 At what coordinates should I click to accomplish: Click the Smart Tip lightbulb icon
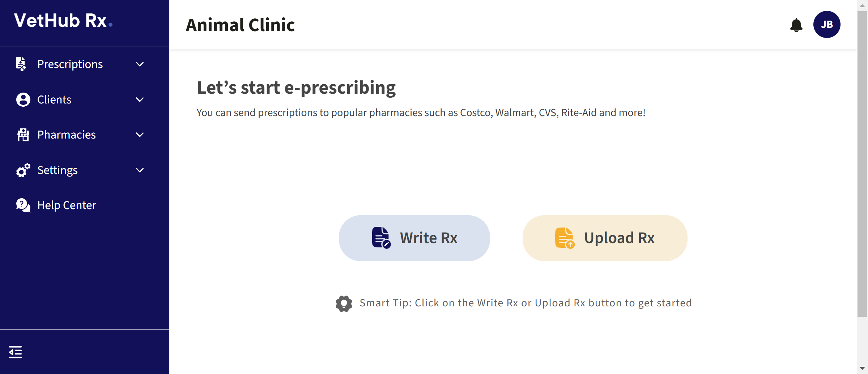coord(344,303)
